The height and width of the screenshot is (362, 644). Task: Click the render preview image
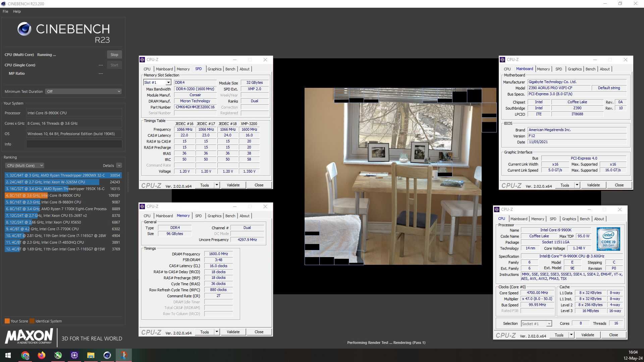pos(393,176)
